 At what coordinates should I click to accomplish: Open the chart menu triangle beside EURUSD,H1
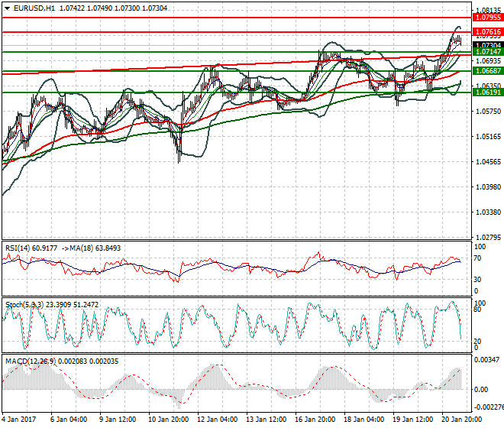8,8
